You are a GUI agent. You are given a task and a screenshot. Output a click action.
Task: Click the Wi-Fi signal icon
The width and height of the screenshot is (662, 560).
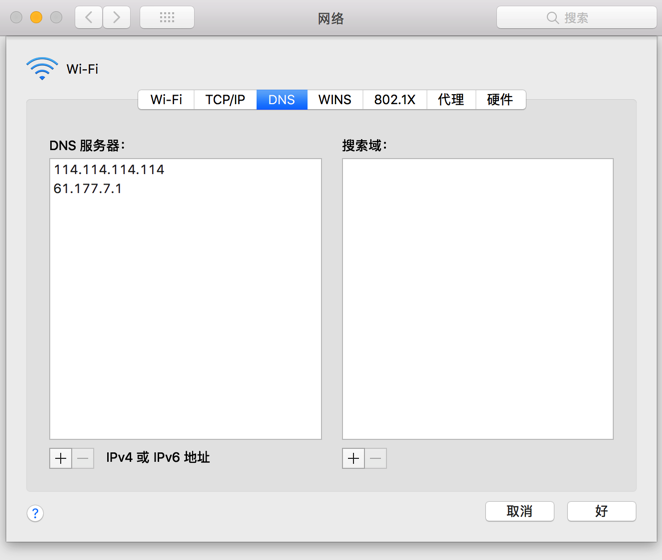pyautogui.click(x=42, y=68)
